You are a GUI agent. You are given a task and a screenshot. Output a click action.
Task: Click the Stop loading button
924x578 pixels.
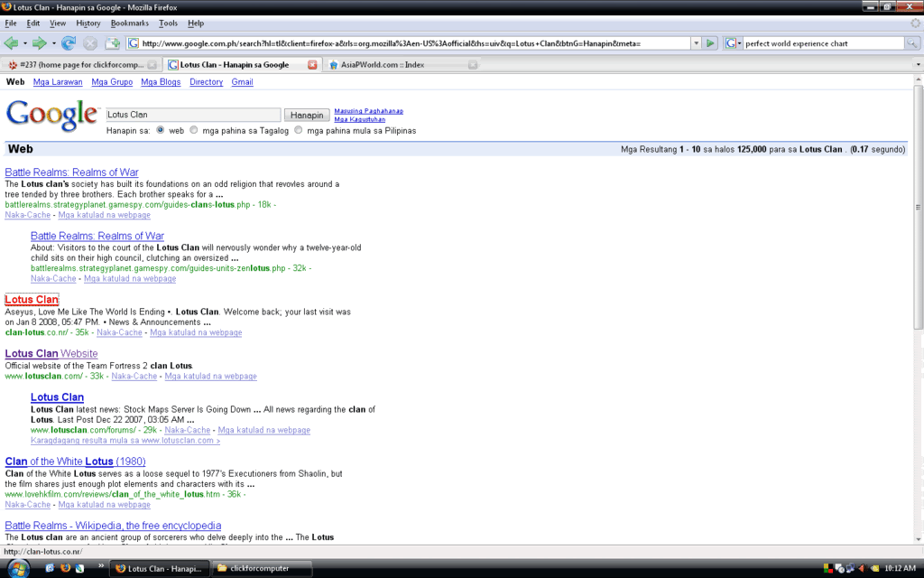point(90,43)
